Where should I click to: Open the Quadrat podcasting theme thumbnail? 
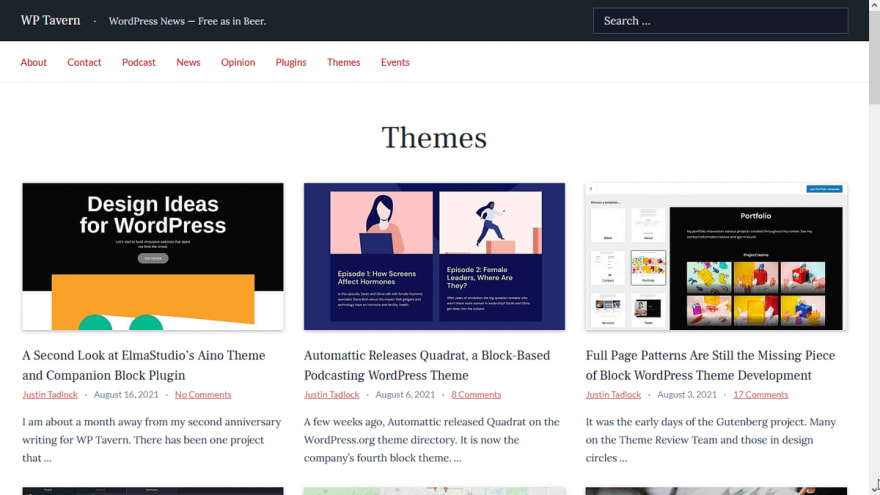434,256
